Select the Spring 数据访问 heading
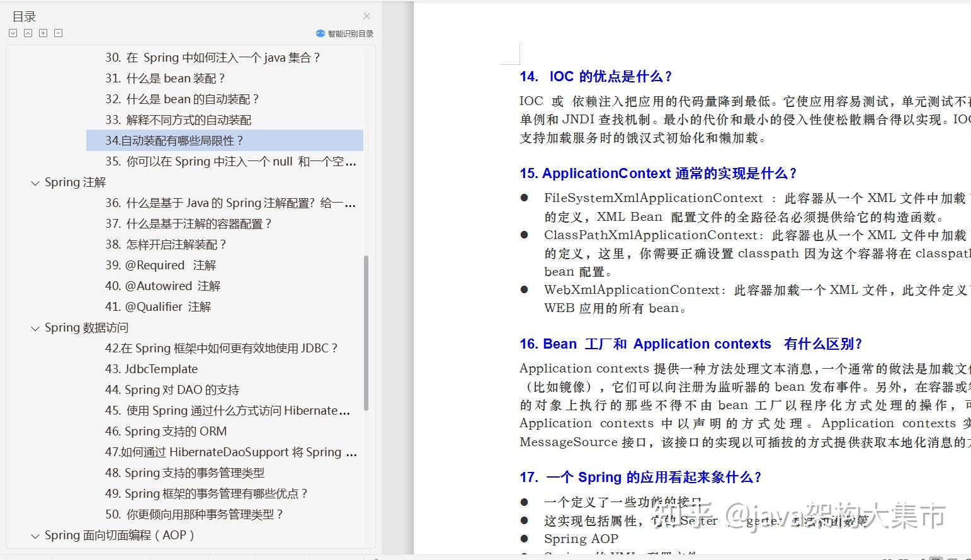 (x=86, y=328)
